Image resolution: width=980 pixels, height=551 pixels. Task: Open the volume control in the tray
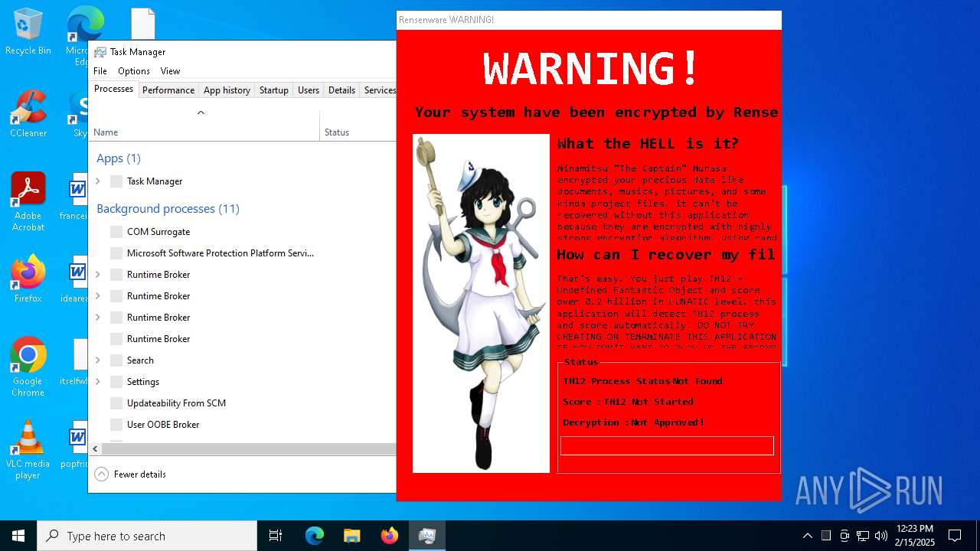(881, 536)
